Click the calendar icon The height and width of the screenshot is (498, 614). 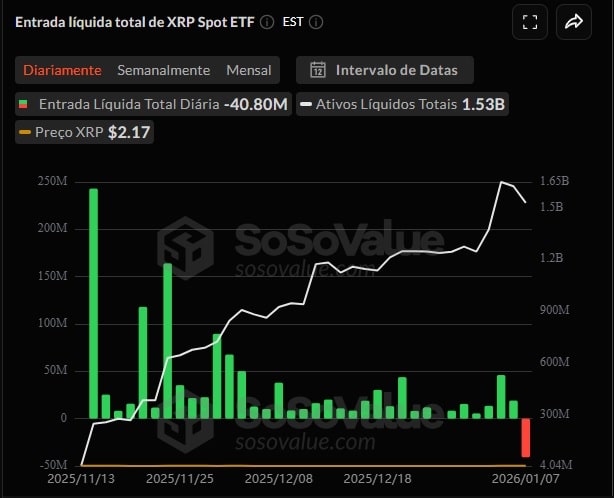coord(318,70)
